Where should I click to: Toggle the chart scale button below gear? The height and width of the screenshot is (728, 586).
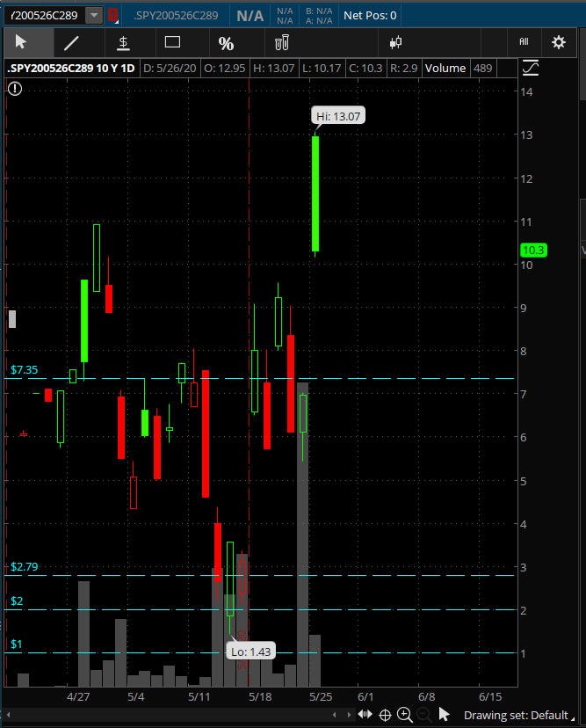[531, 68]
